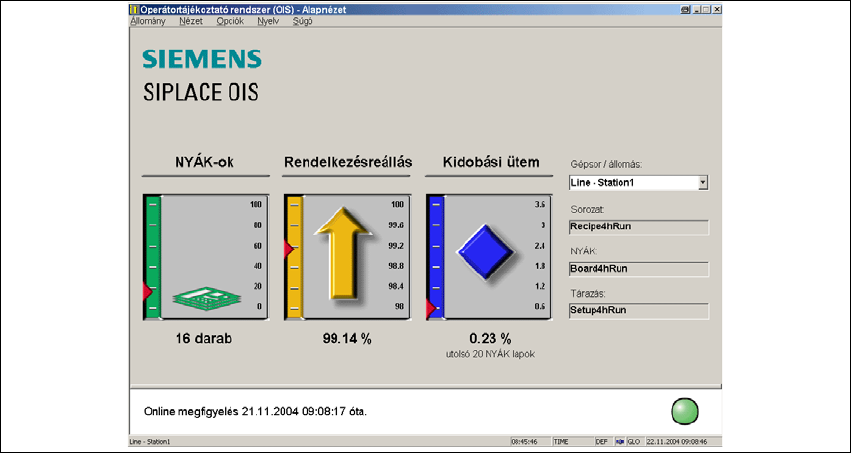The height and width of the screenshot is (453, 851).
Task: Open the Opciók menu
Action: [x=230, y=22]
